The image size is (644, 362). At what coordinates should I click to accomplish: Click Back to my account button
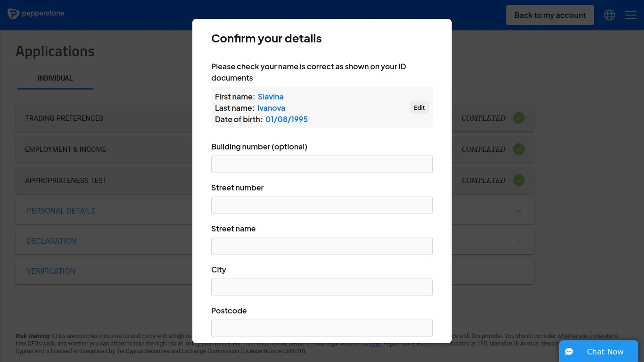coord(550,15)
